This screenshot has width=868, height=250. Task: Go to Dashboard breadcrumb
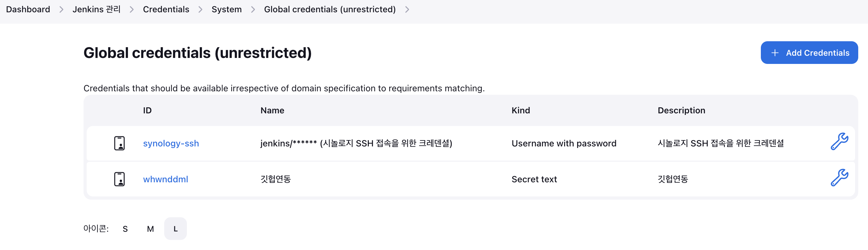pos(28,9)
